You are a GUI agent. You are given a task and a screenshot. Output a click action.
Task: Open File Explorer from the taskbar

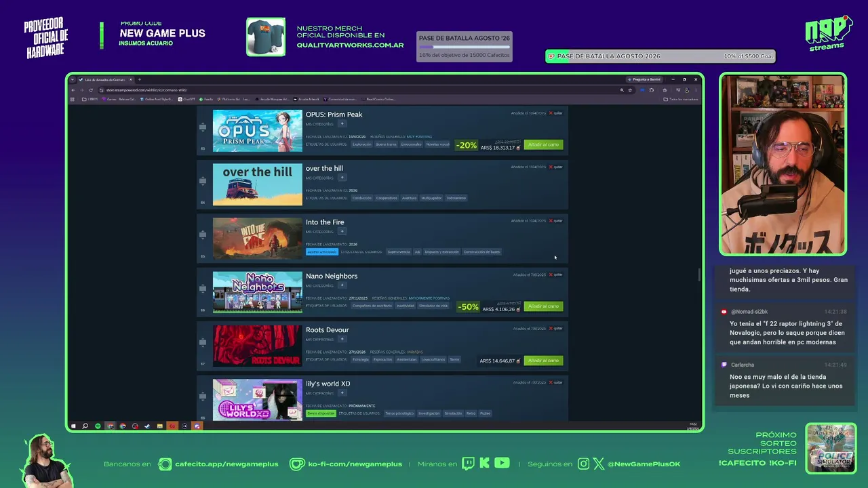tap(159, 426)
